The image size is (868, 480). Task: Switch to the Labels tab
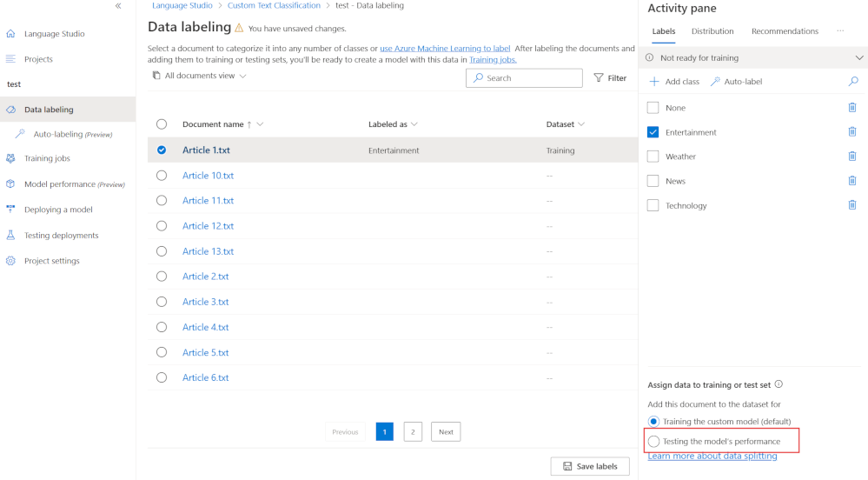[x=664, y=31]
